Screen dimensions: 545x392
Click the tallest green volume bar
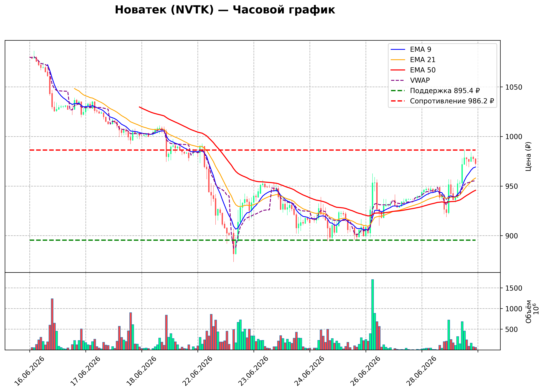tap(373, 315)
